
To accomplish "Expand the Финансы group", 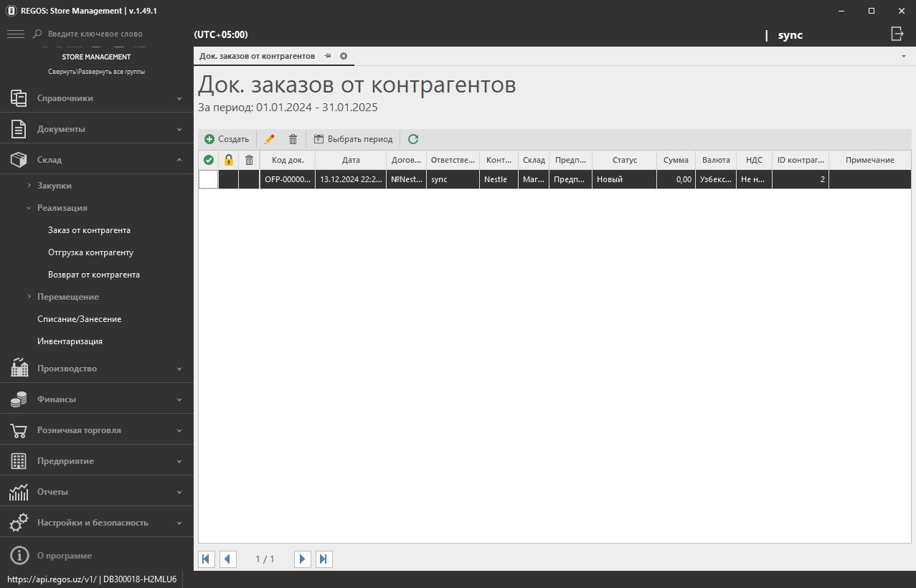I will pyautogui.click(x=97, y=399).
